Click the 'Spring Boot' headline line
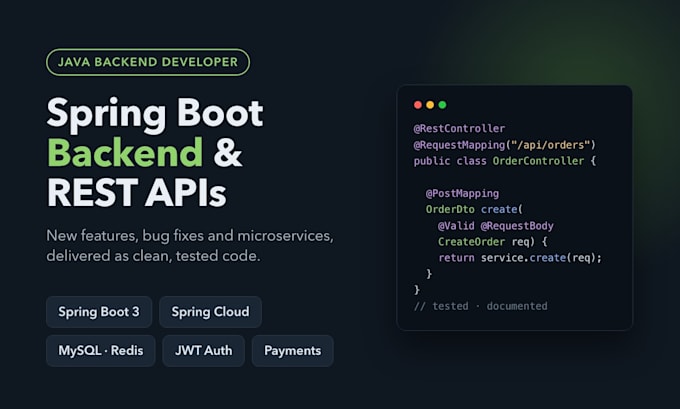 (x=155, y=114)
